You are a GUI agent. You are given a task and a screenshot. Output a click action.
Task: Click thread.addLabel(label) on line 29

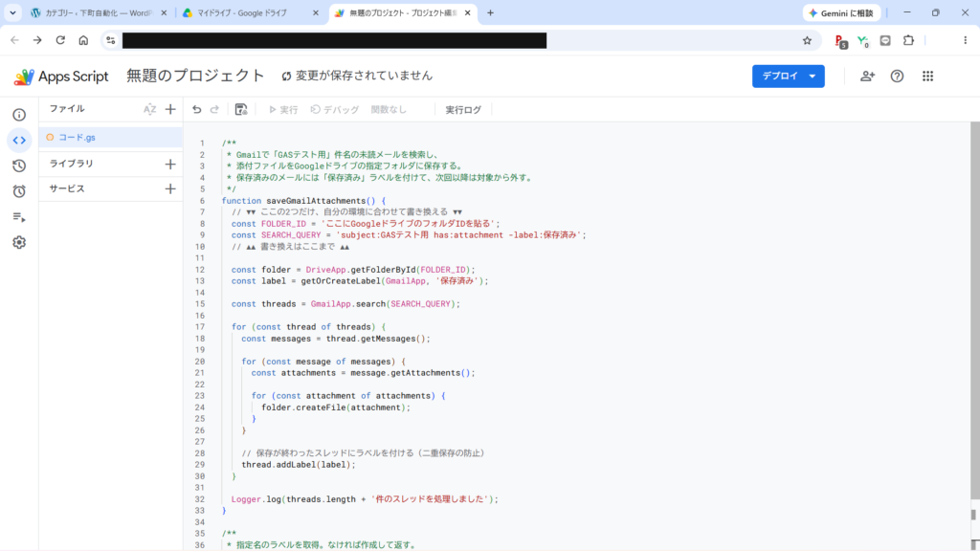point(299,465)
